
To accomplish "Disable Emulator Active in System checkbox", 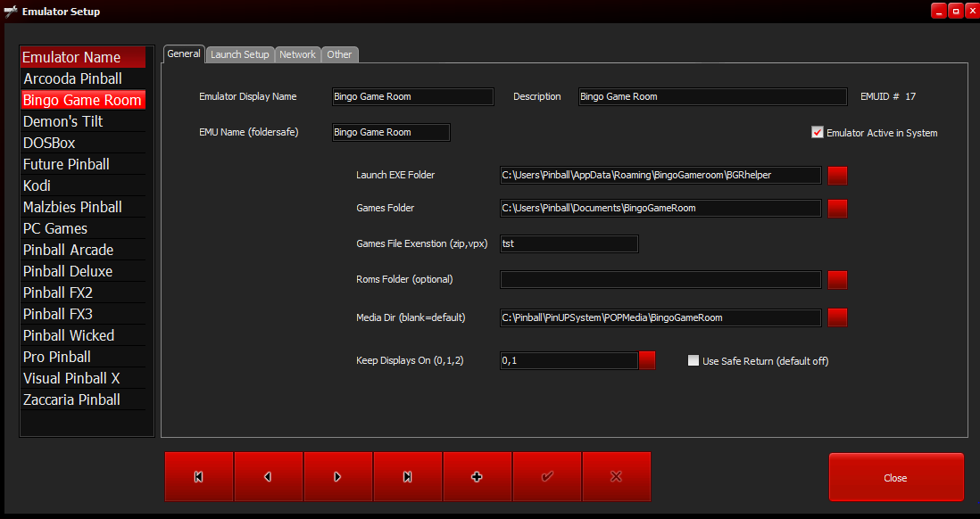I will pos(817,133).
